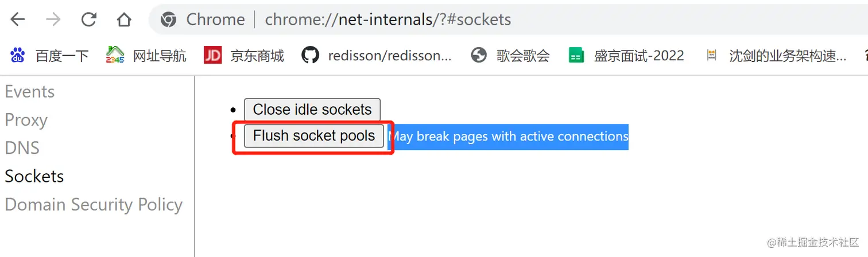Switch to the Proxy section
The height and width of the screenshot is (257, 868).
[x=26, y=120]
